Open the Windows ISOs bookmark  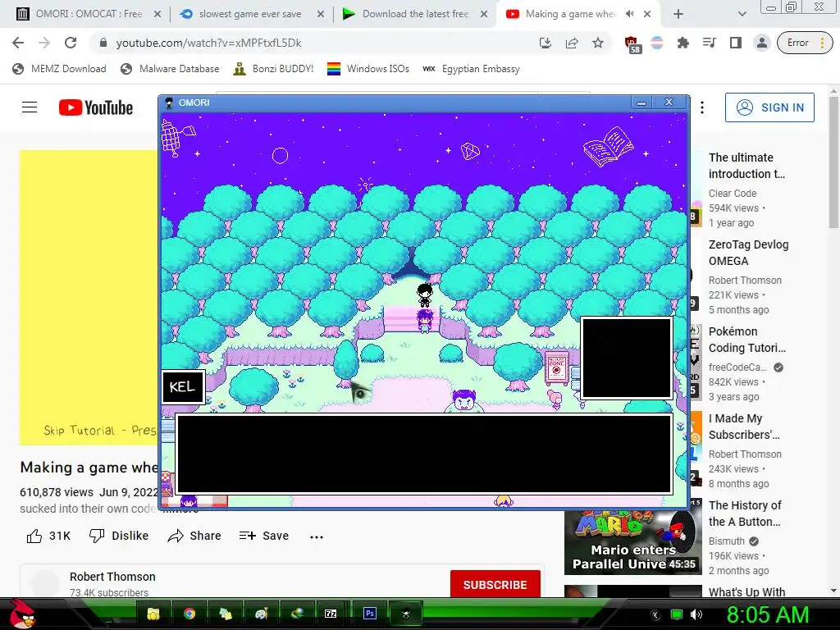click(x=368, y=69)
